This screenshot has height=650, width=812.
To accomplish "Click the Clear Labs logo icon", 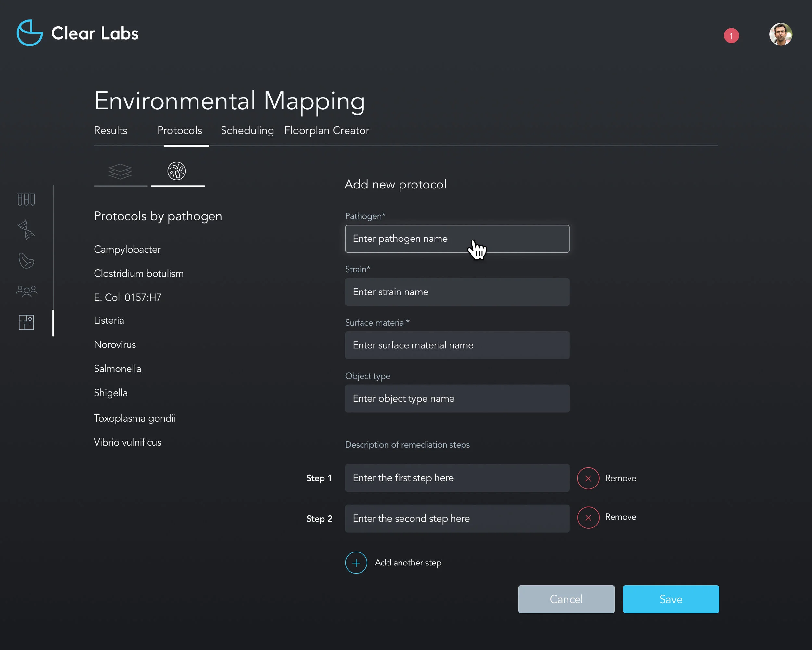I will 29,33.
